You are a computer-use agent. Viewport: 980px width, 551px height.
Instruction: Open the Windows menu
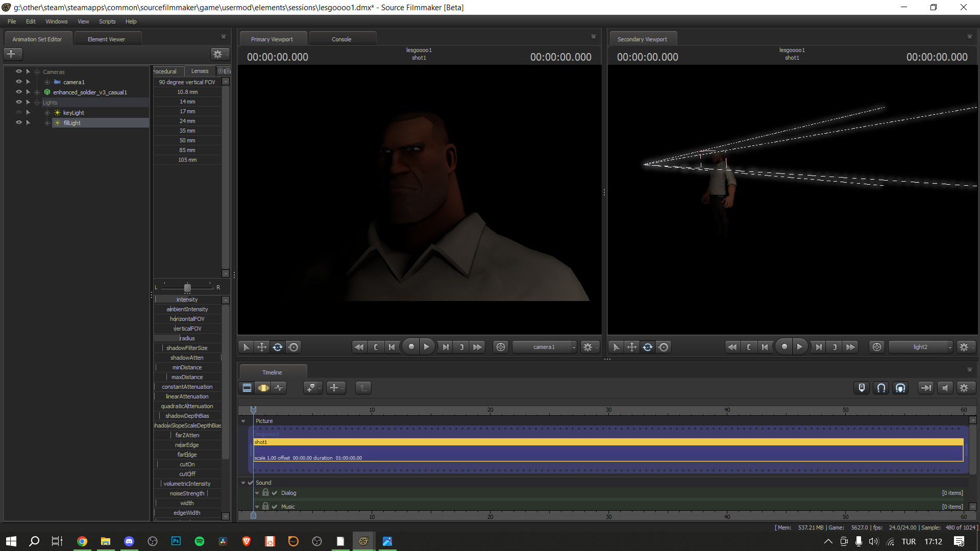pyautogui.click(x=57, y=21)
